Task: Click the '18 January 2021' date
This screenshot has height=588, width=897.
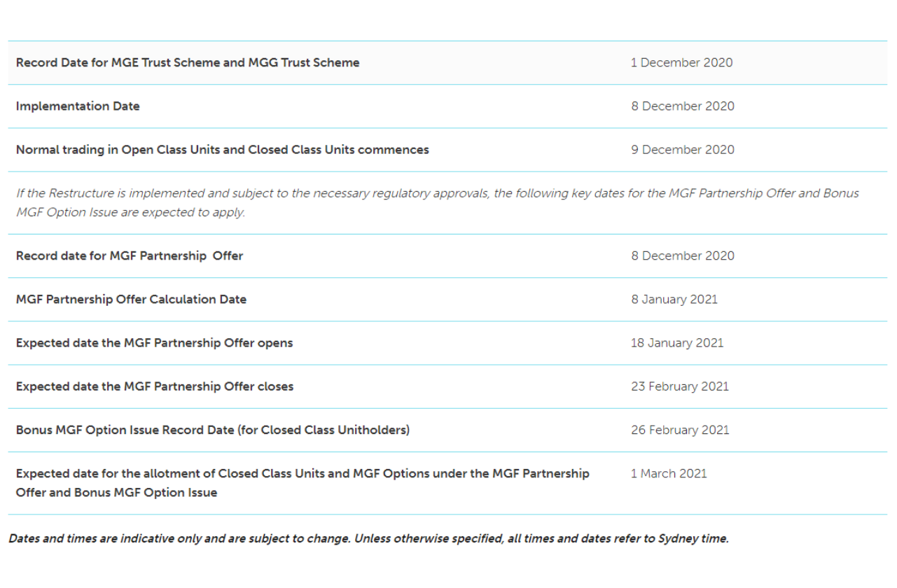Action: point(677,343)
